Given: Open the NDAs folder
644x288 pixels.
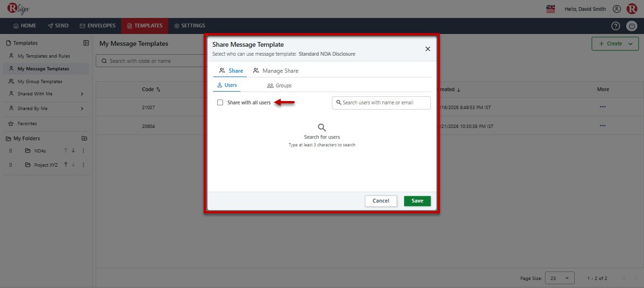Looking at the screenshot, I should (40, 151).
